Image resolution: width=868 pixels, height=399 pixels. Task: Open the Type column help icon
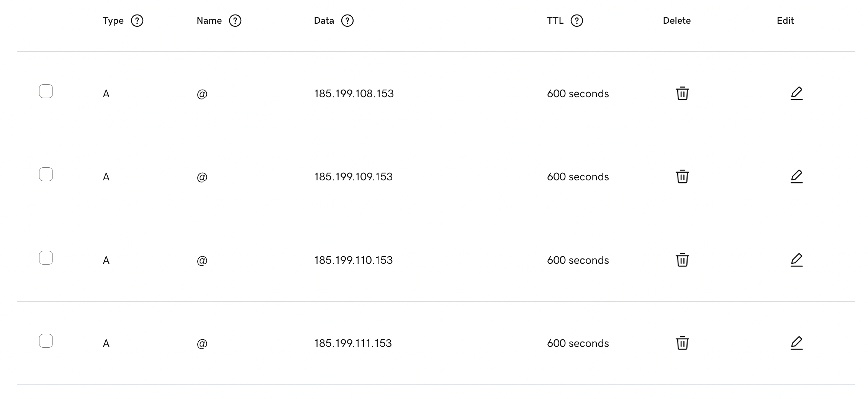(x=137, y=21)
